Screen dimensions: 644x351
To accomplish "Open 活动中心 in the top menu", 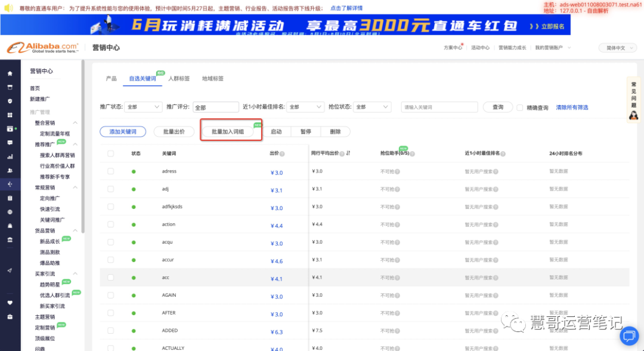I will 480,47.
